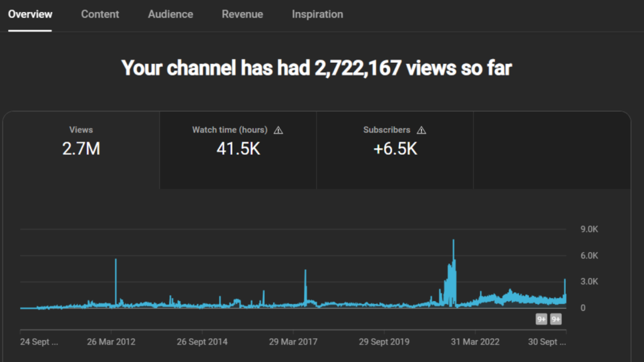This screenshot has width=644, height=362.
Task: Open the Inspiration tab
Action: 317,14
